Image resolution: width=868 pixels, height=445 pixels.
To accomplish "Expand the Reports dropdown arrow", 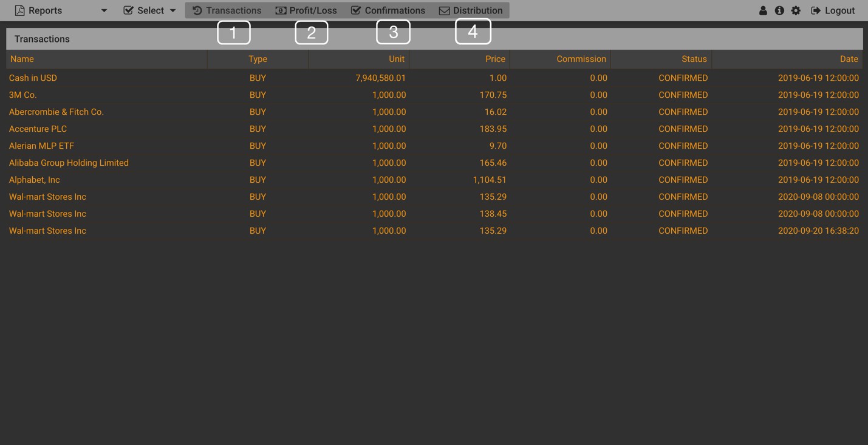I will click(104, 10).
